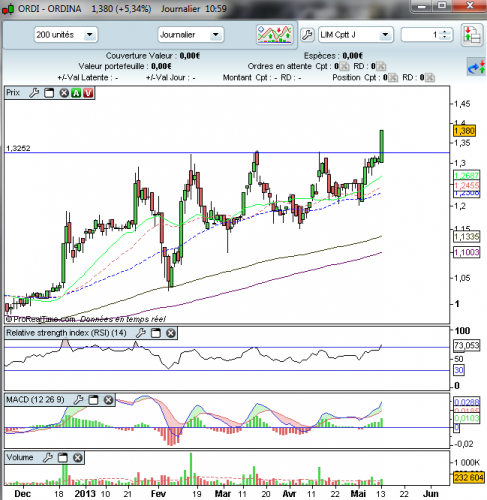Open the Prix panel wrench settings
Screen dimensions: 487x500
tap(34, 93)
